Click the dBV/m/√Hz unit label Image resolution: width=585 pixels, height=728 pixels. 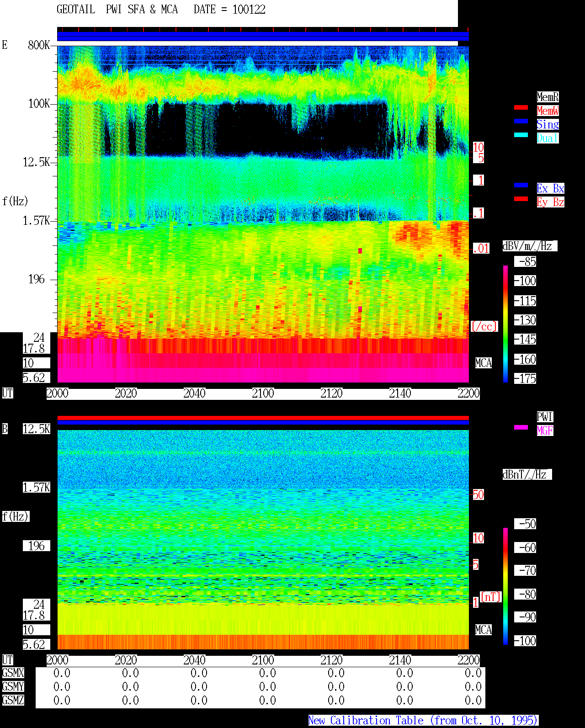pos(530,246)
